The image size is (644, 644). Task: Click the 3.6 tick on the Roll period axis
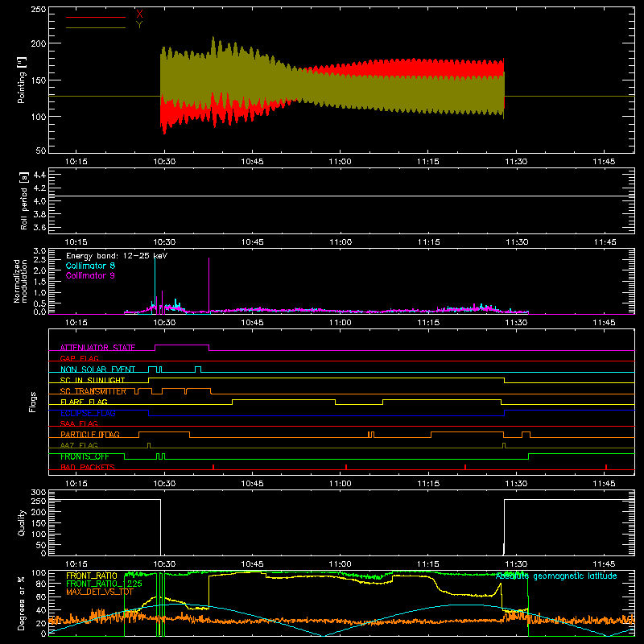(39, 227)
